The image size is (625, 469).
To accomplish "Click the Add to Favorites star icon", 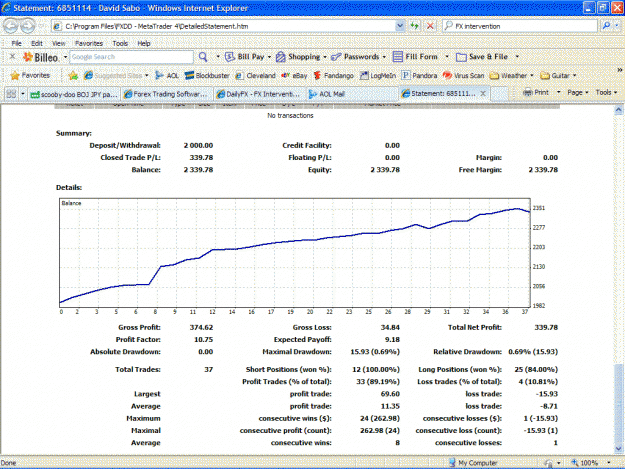I will [x=73, y=75].
